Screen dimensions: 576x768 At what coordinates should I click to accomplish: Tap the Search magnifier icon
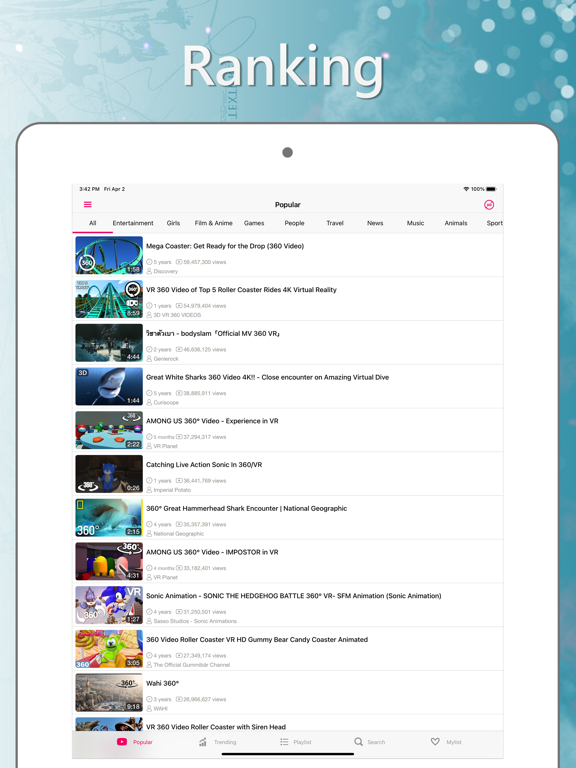click(359, 742)
